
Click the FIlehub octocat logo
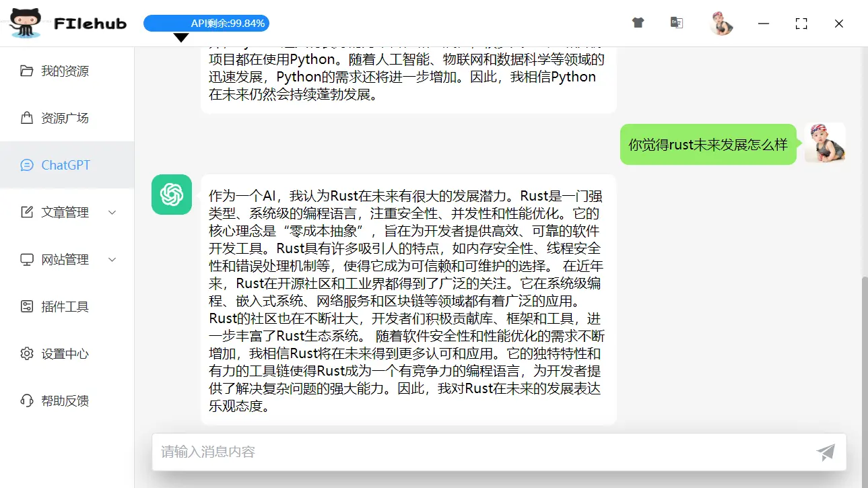pyautogui.click(x=25, y=24)
